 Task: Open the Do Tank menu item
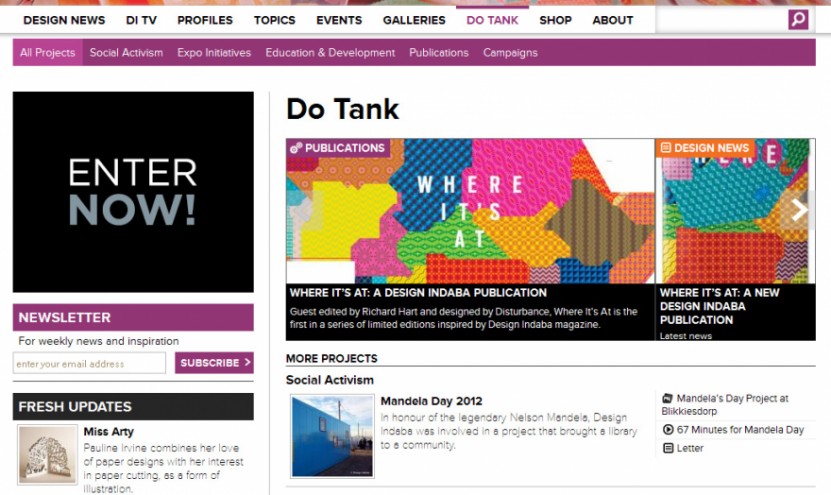[492, 20]
